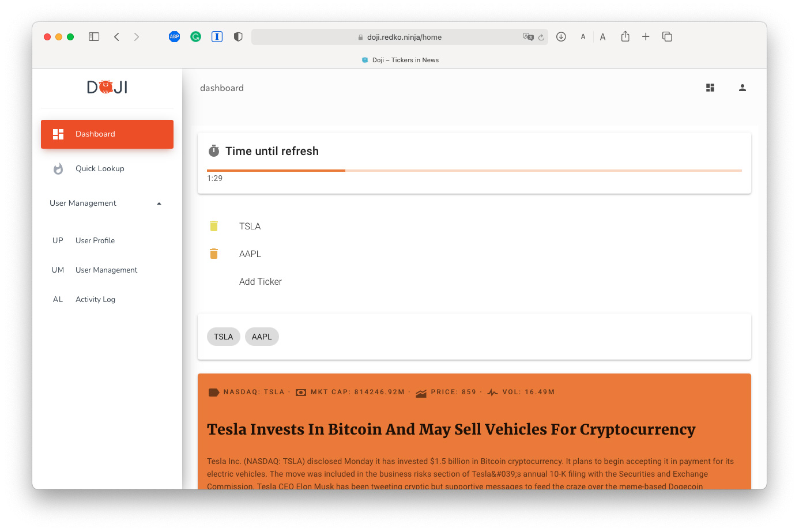The height and width of the screenshot is (532, 799).
Task: Remove AAPL ticker using its trash icon
Action: click(214, 254)
